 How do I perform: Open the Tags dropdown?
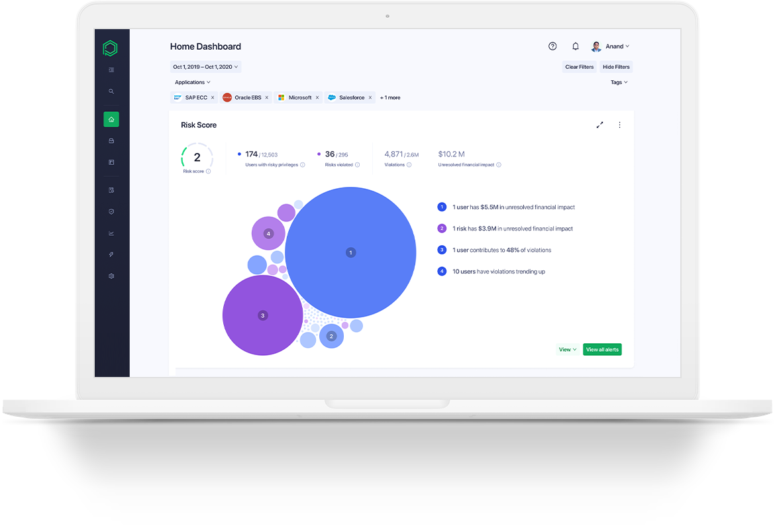[618, 81]
